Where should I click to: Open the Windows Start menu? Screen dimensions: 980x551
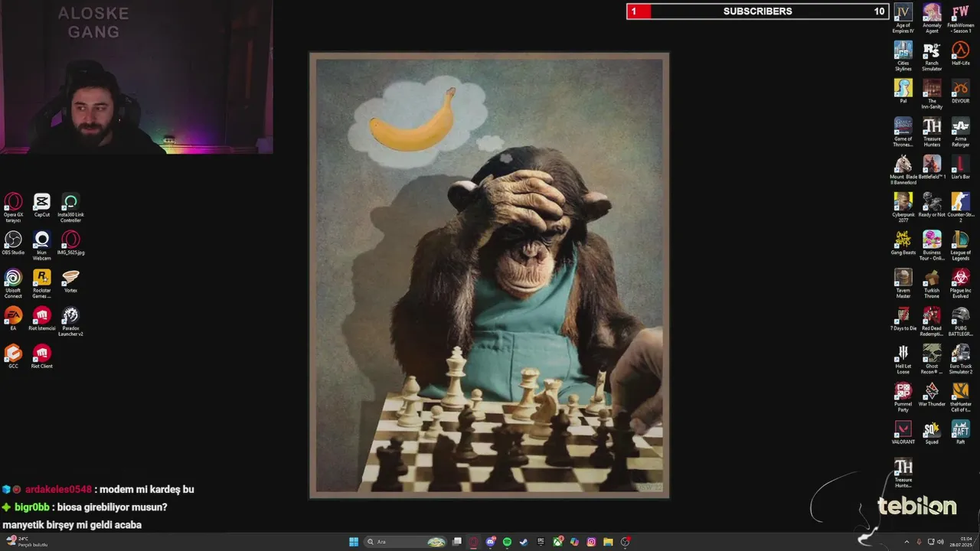pos(354,542)
